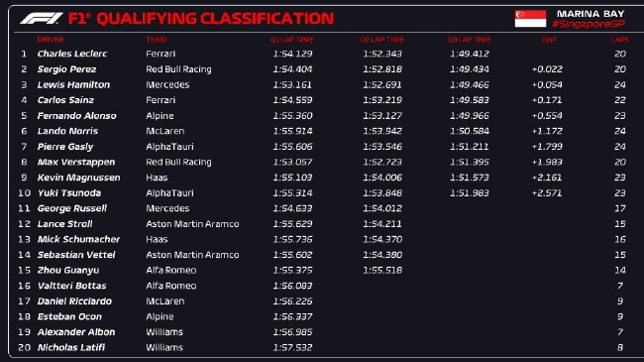
Task: Select the Q3 LAP TIME header
Action: point(469,40)
